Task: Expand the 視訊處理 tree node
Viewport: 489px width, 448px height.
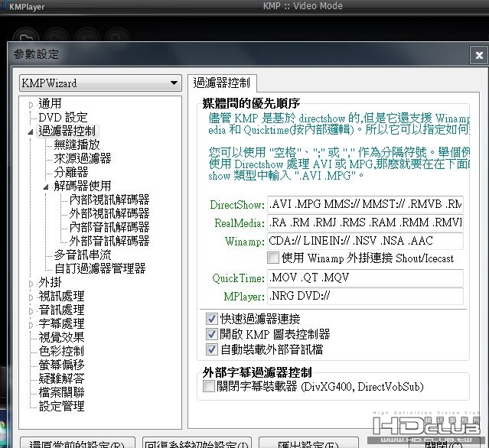Action: pos(31,297)
